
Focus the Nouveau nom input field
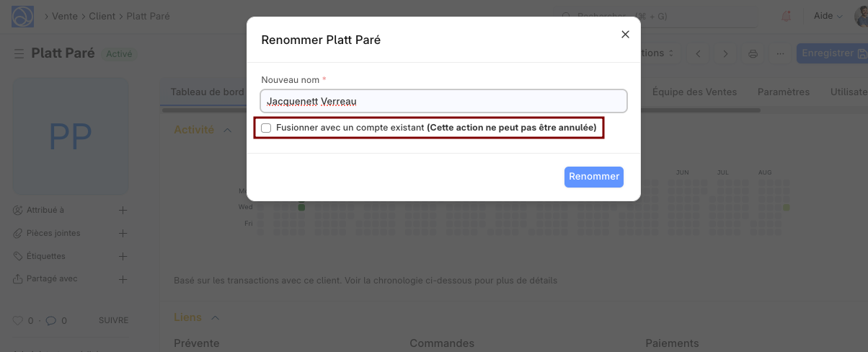[x=443, y=101]
